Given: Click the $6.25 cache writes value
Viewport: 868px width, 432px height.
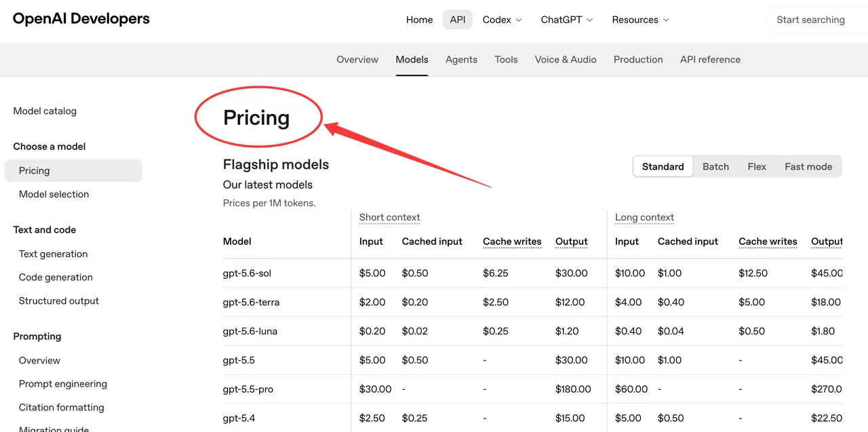Looking at the screenshot, I should (496, 273).
